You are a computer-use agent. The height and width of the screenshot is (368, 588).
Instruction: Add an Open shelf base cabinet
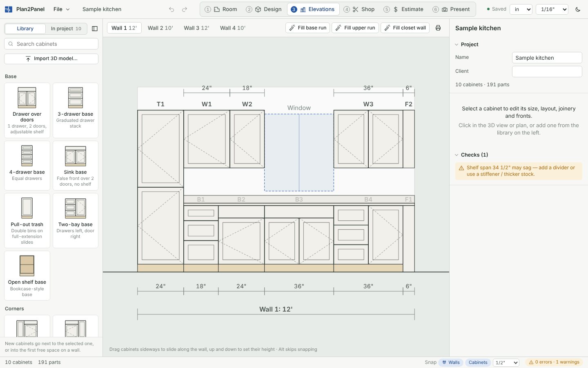[27, 276]
